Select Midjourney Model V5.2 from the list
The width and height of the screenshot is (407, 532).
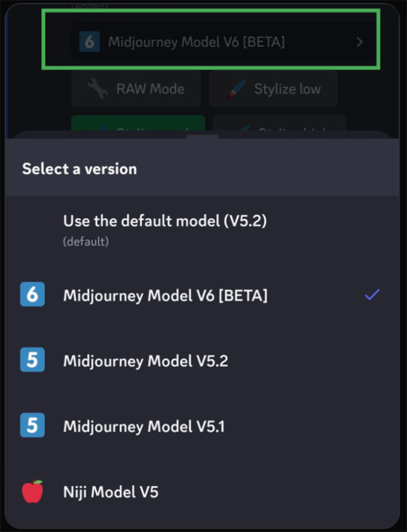pos(202,360)
